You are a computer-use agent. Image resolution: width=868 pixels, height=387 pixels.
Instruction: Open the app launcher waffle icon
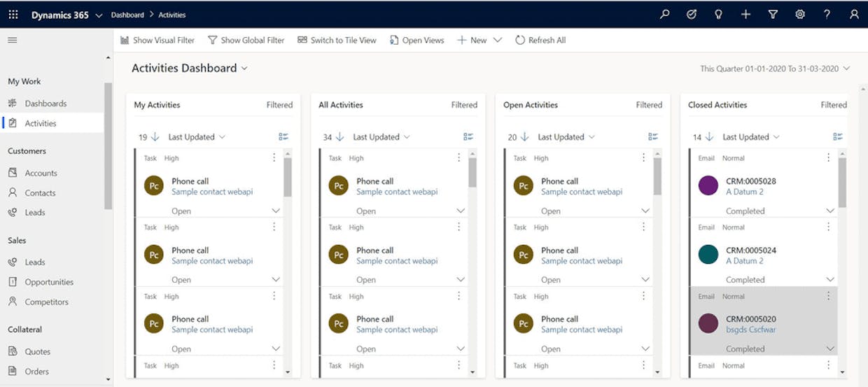point(13,14)
